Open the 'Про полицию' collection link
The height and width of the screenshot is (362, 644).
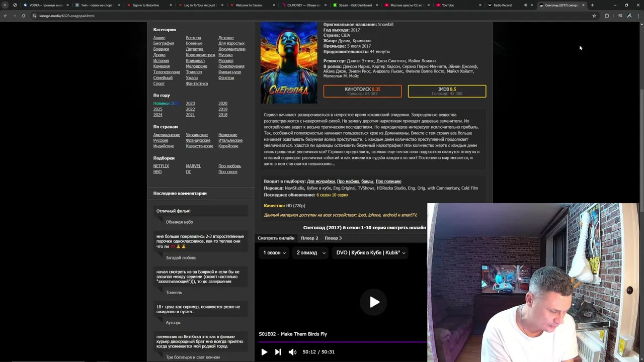388,182
